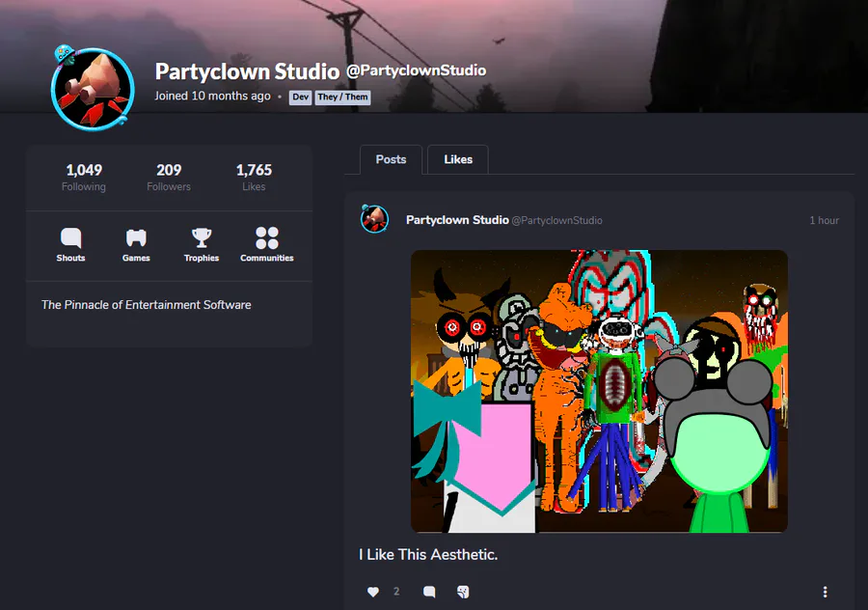This screenshot has height=610, width=868.
Task: Open the post comments bubble icon
Action: [429, 592]
